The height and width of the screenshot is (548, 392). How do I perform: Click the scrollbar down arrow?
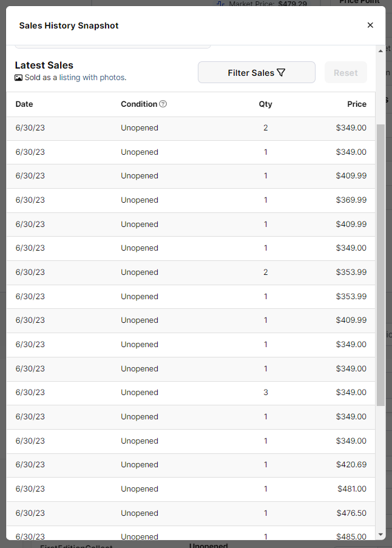coord(380,535)
